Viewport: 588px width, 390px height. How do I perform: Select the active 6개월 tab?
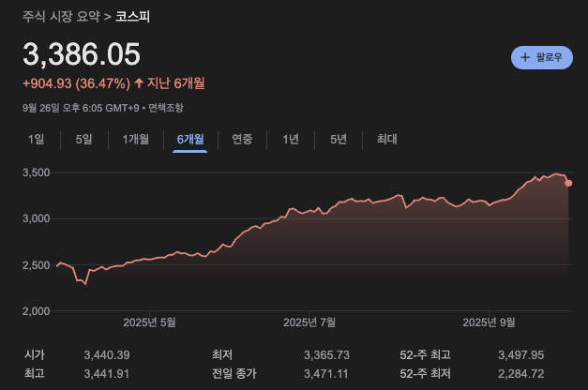[x=190, y=140]
